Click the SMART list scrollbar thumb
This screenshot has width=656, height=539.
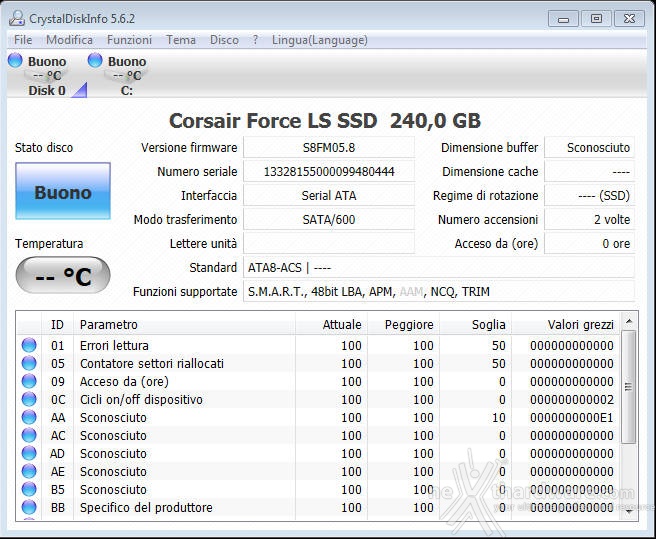coord(628,386)
